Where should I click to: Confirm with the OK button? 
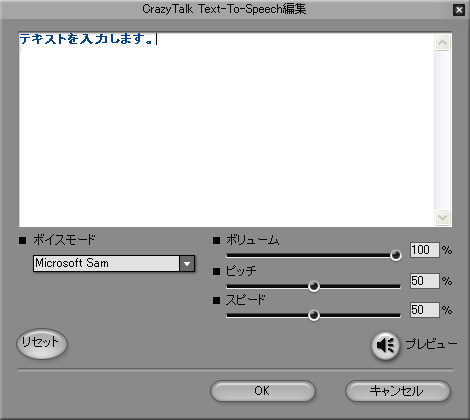point(263,391)
